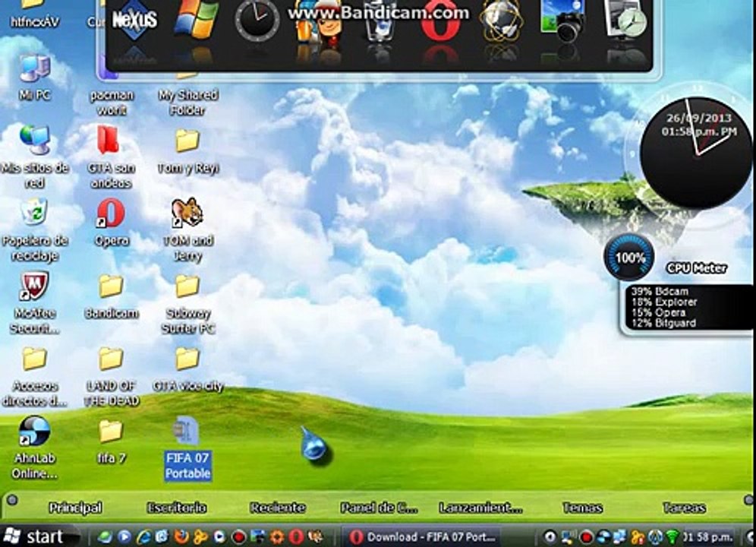Open the Temas shelf tab
The height and width of the screenshot is (547, 756).
[x=582, y=507]
